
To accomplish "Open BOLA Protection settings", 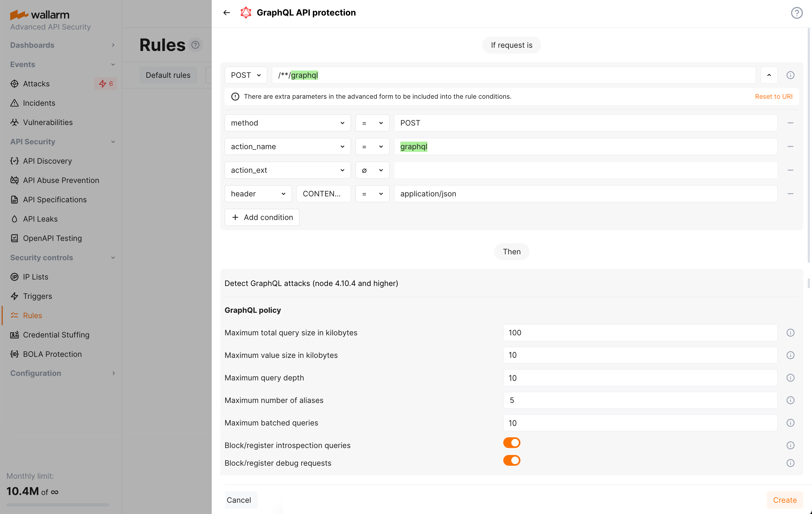I will click(52, 354).
